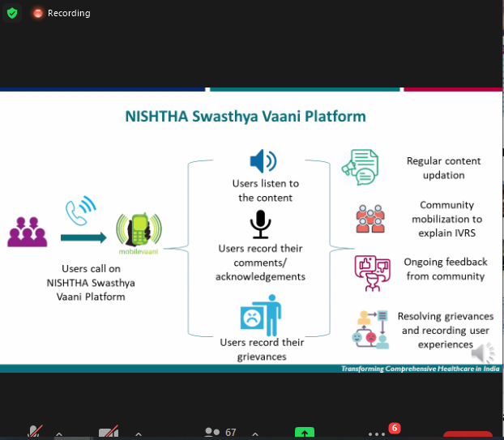Viewport: 504px width, 440px height.
Task: Click 'Transforming Comprehensive Healthcare in India' footer
Action: 421,369
